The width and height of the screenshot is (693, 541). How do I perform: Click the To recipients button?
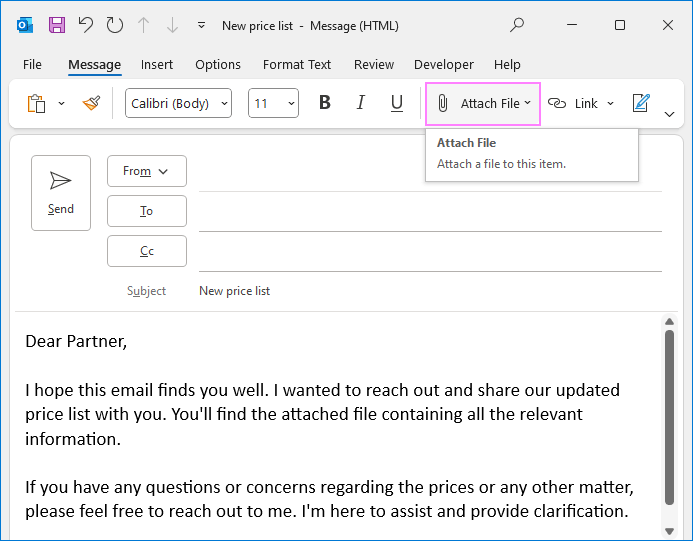pos(147,211)
